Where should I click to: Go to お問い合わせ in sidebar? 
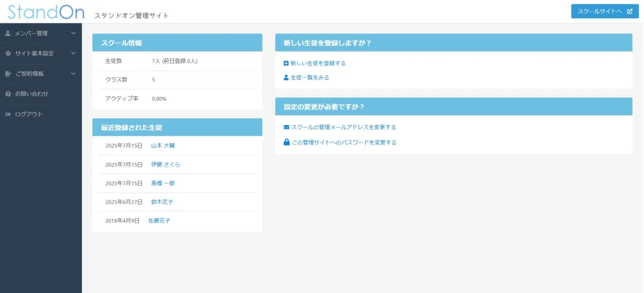coord(41,94)
